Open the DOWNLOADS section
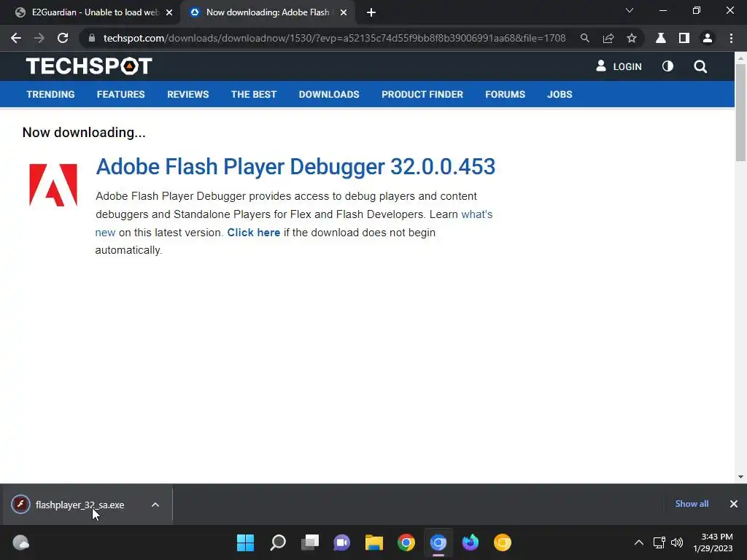Image resolution: width=747 pixels, height=560 pixels. tap(329, 94)
